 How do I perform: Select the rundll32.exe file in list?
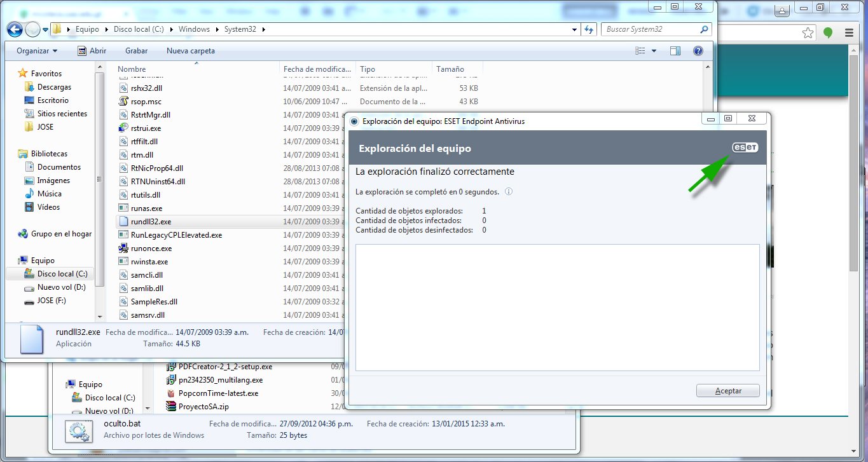point(151,222)
